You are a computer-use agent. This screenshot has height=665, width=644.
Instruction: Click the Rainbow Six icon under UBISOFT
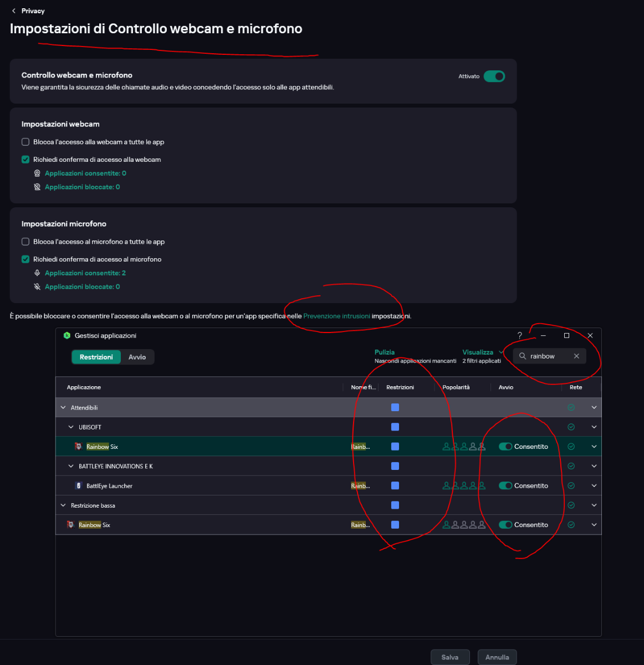click(x=78, y=447)
